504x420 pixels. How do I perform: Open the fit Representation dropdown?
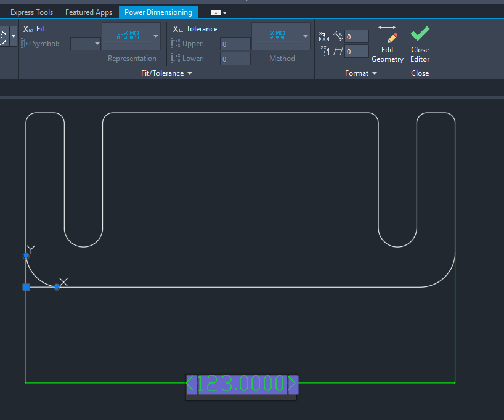coord(131,36)
